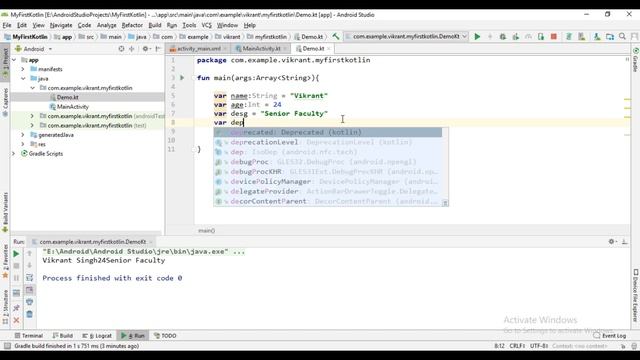Hide the Project panel with the hide icon

click(x=158, y=49)
